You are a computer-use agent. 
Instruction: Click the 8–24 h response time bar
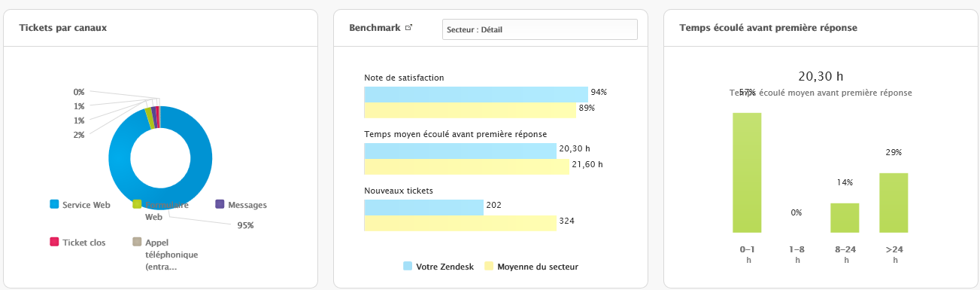point(845,218)
